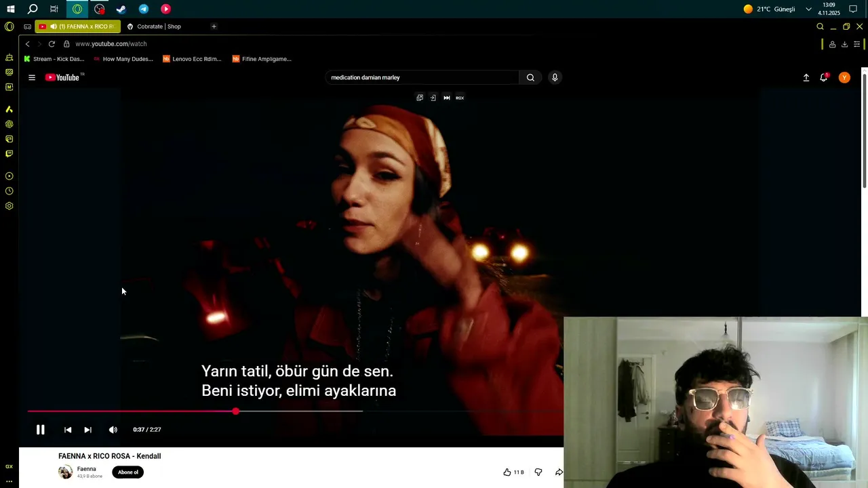Expand system tray hidden icons chevron
868x488 pixels.
pyautogui.click(x=808, y=9)
